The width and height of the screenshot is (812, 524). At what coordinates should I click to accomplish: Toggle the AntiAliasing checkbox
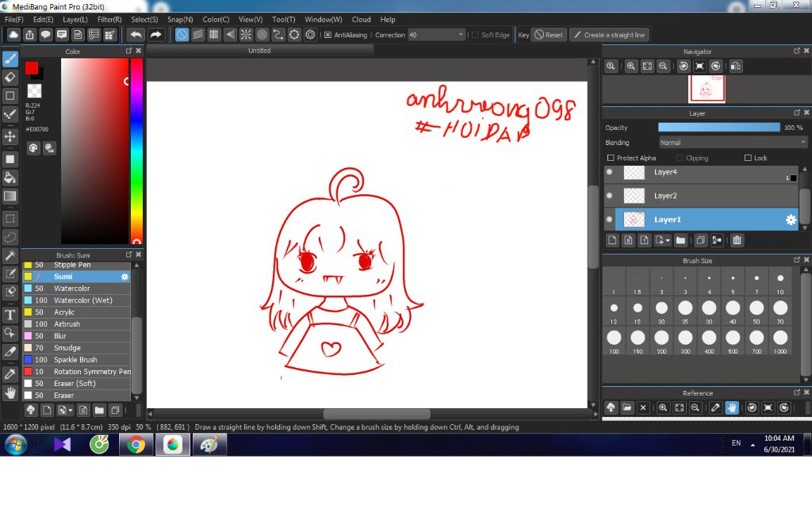tap(327, 35)
